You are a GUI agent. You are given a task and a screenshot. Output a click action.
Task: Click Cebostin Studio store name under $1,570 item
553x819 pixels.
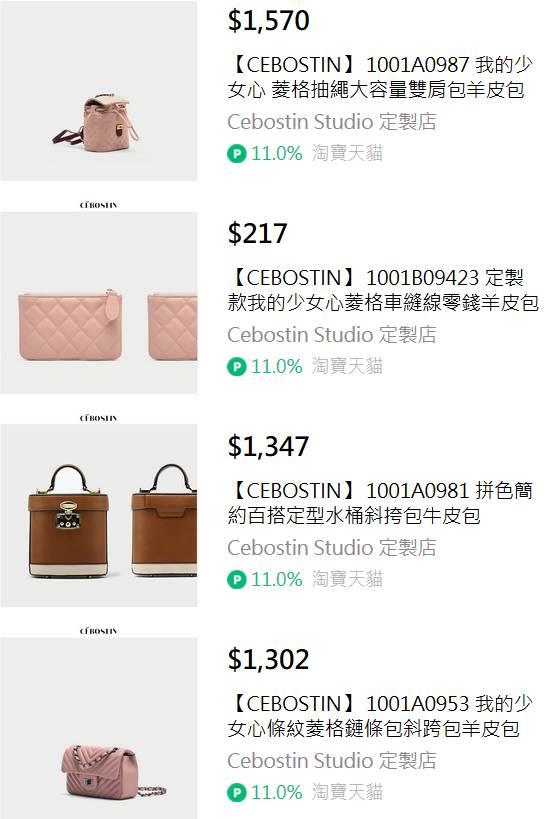332,122
